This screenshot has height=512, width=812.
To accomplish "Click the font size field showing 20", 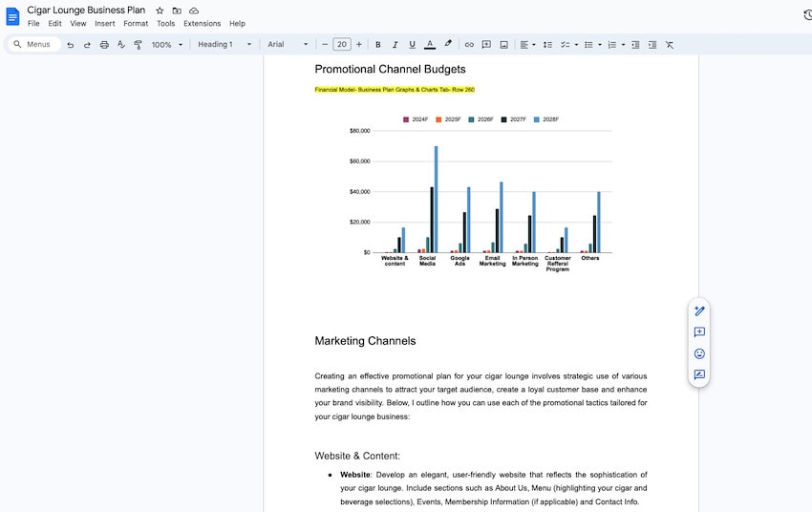I will tap(342, 45).
